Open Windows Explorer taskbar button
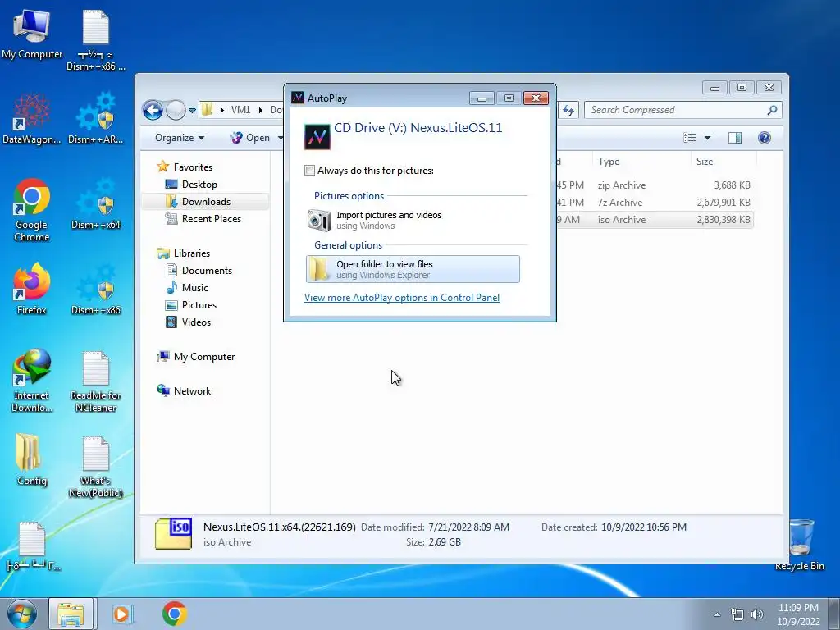The image size is (840, 630). pyautogui.click(x=71, y=614)
